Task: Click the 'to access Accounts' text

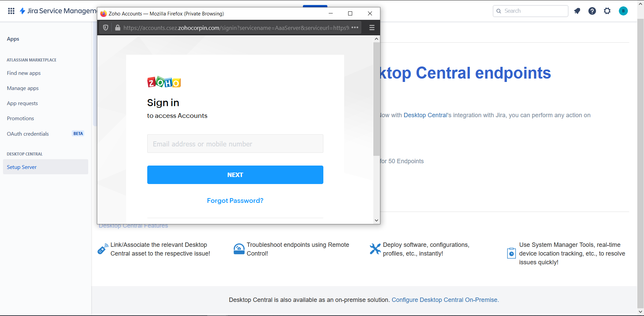Action: [x=177, y=116]
